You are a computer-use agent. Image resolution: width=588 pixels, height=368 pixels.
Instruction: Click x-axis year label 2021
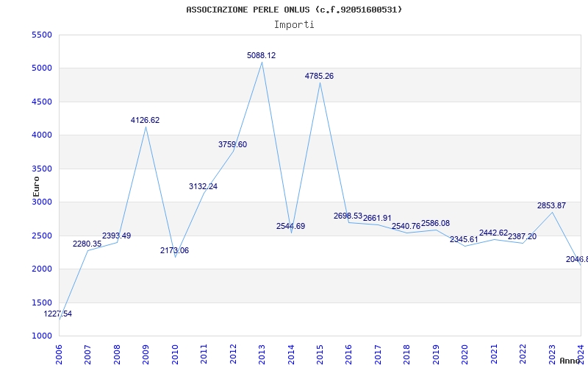point(494,355)
